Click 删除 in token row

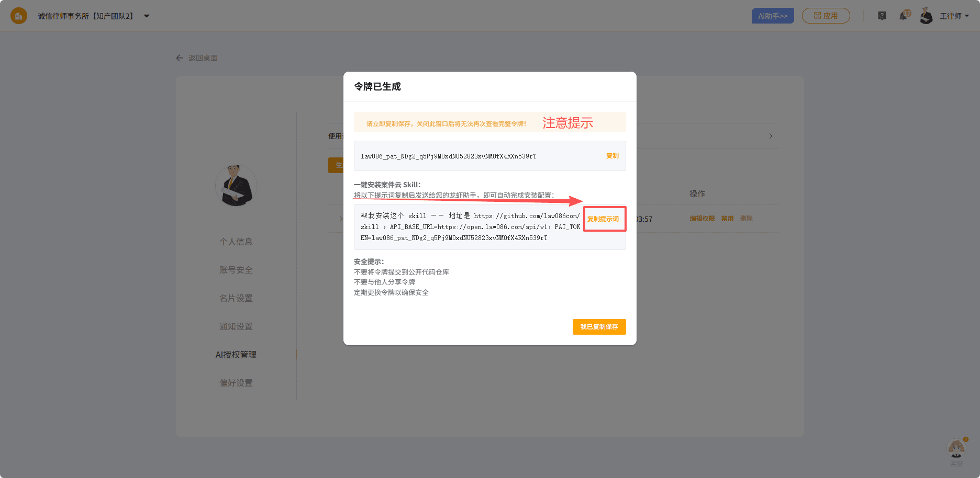point(746,219)
